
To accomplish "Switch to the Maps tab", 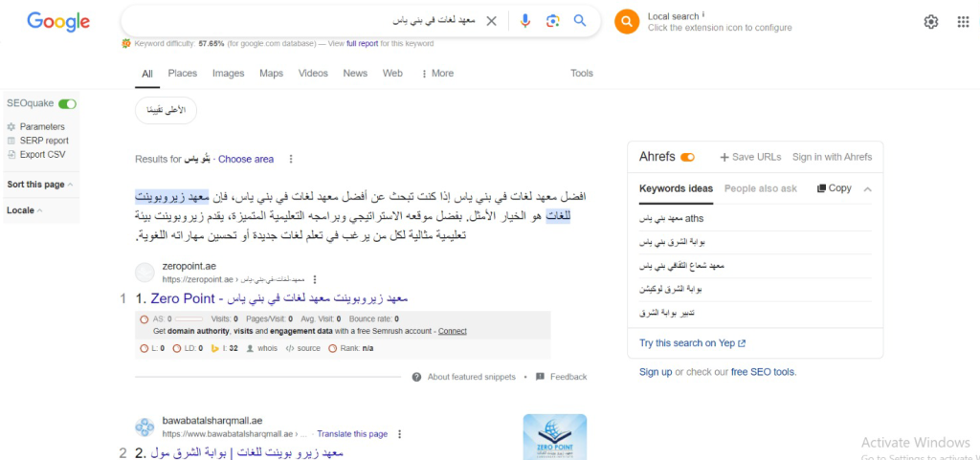I will coord(271,73).
